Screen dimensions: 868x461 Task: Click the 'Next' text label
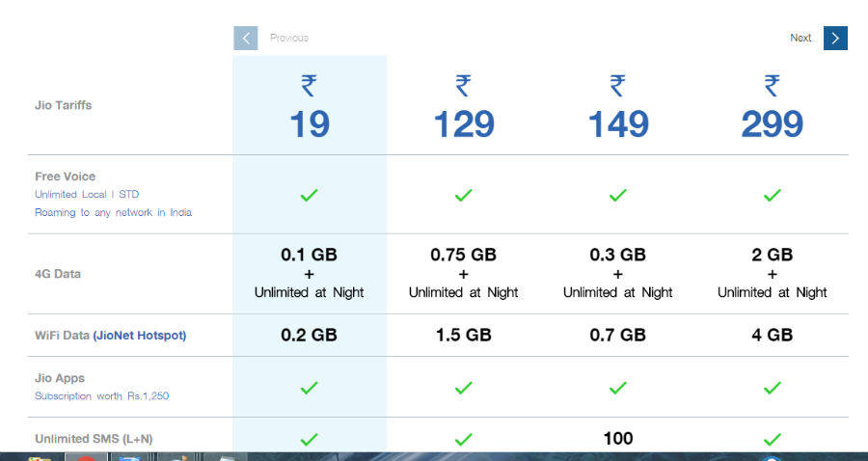pos(800,38)
